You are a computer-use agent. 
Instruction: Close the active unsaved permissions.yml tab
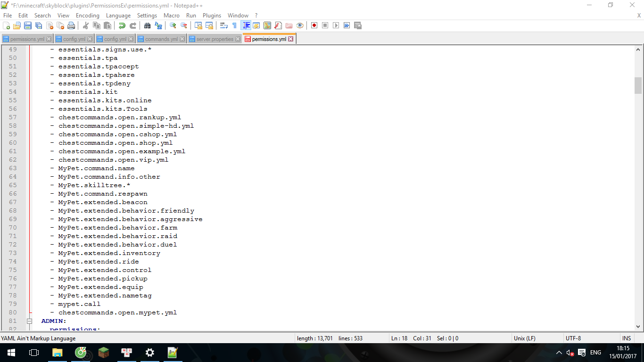pos(291,39)
